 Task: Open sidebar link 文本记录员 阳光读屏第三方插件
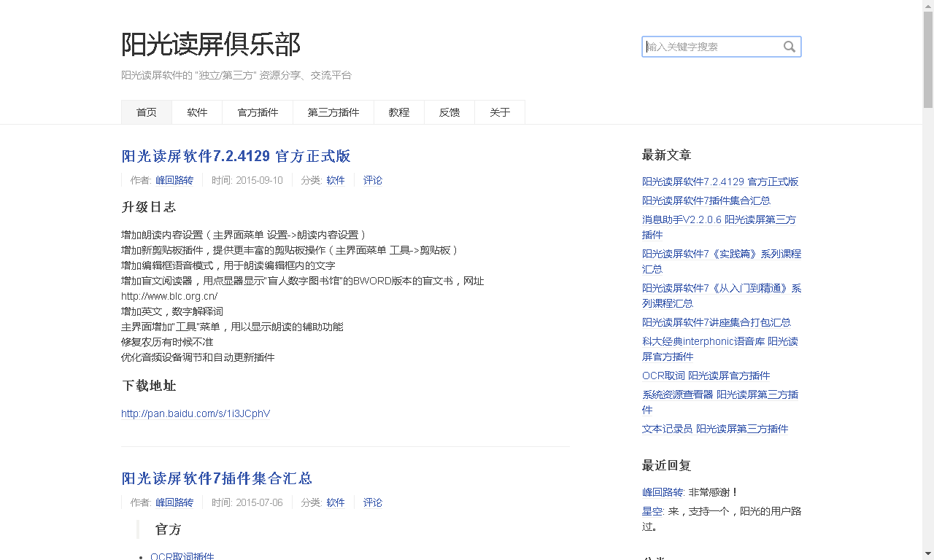click(x=715, y=429)
